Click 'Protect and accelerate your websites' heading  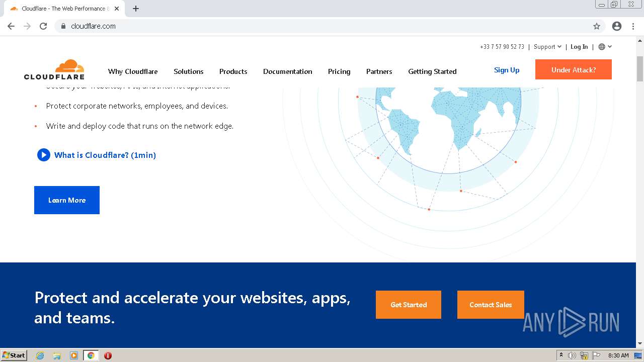(192, 308)
